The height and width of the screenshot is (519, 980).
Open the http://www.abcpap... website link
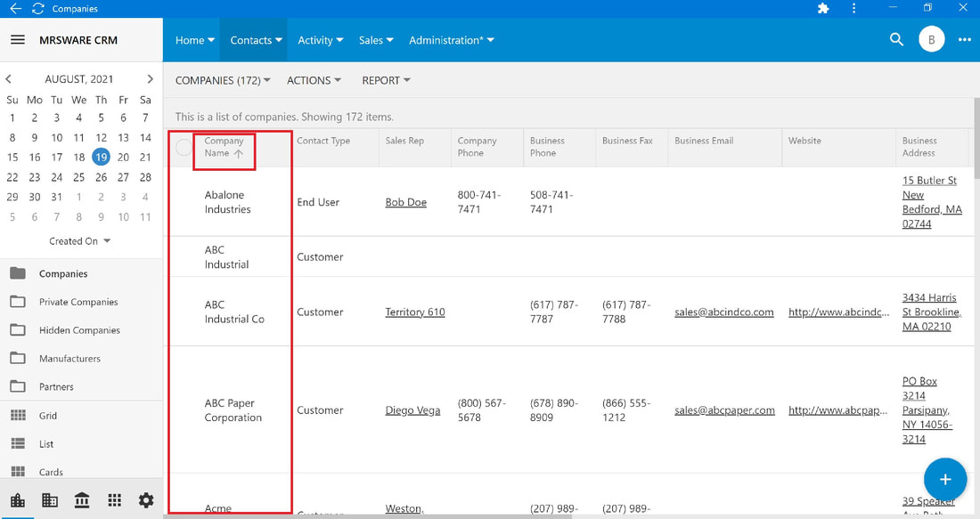pyautogui.click(x=837, y=410)
